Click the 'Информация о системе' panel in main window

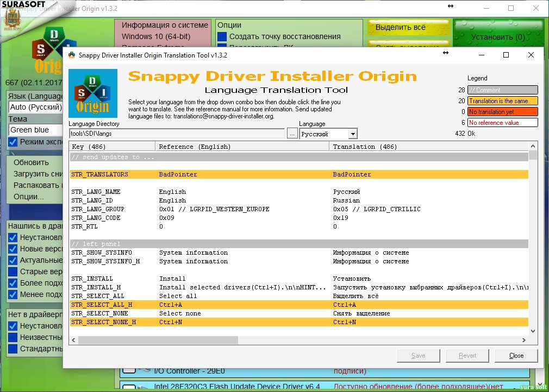pos(163,33)
